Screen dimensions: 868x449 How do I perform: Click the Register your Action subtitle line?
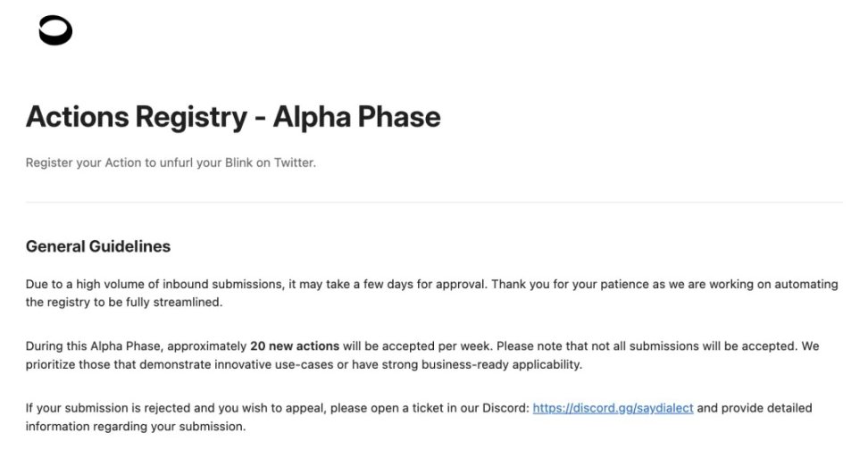point(171,162)
